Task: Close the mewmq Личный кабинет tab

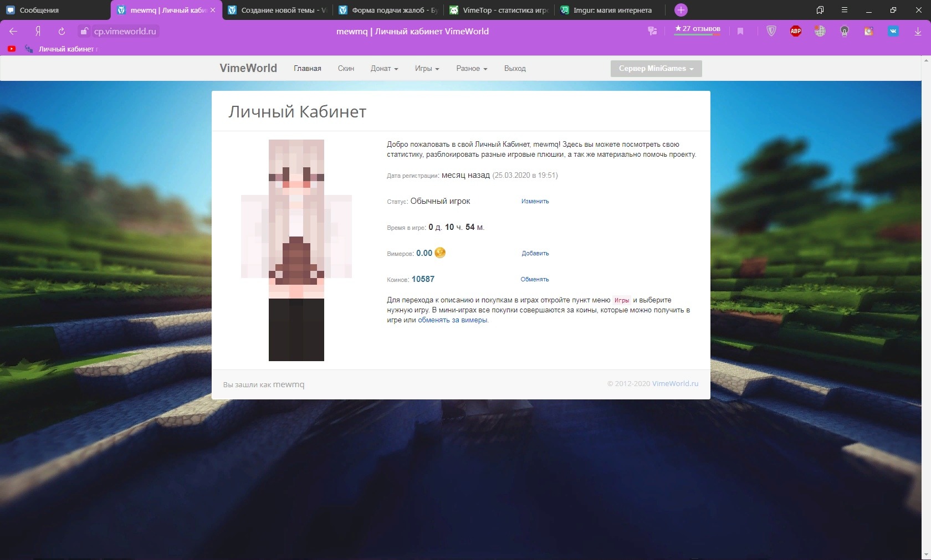Action: tap(213, 10)
